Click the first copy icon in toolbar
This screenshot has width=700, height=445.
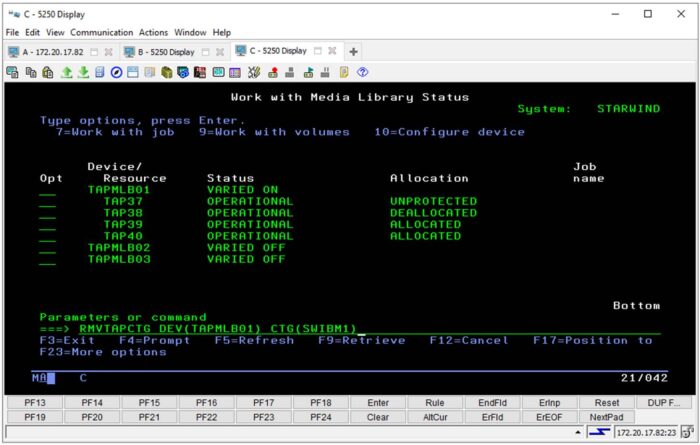click(x=14, y=72)
